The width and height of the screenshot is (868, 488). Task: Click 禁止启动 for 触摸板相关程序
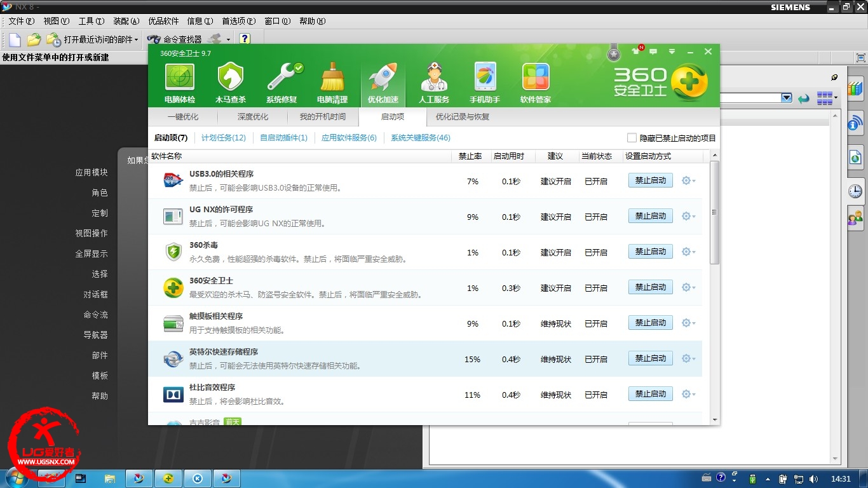pyautogui.click(x=651, y=323)
